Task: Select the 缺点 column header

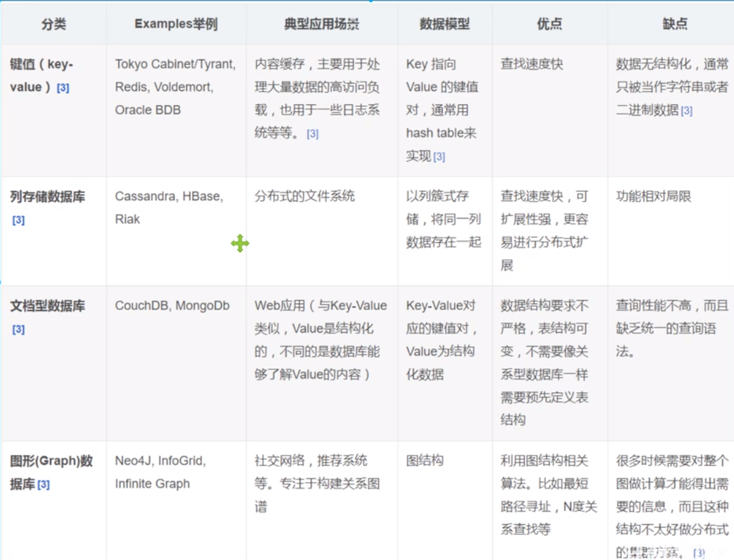Action: (x=675, y=24)
